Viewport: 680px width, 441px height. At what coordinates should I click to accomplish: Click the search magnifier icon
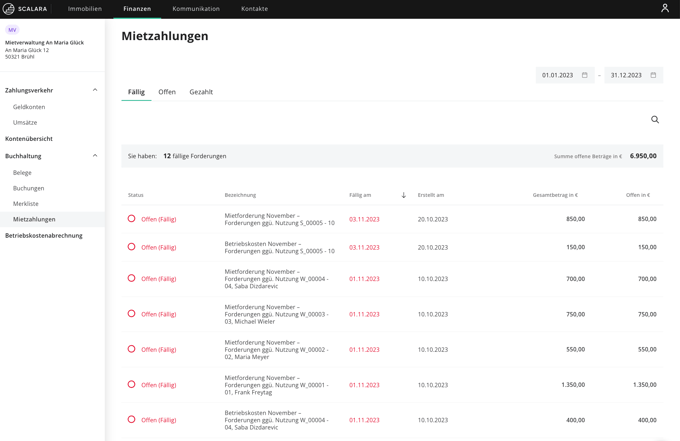tap(655, 120)
